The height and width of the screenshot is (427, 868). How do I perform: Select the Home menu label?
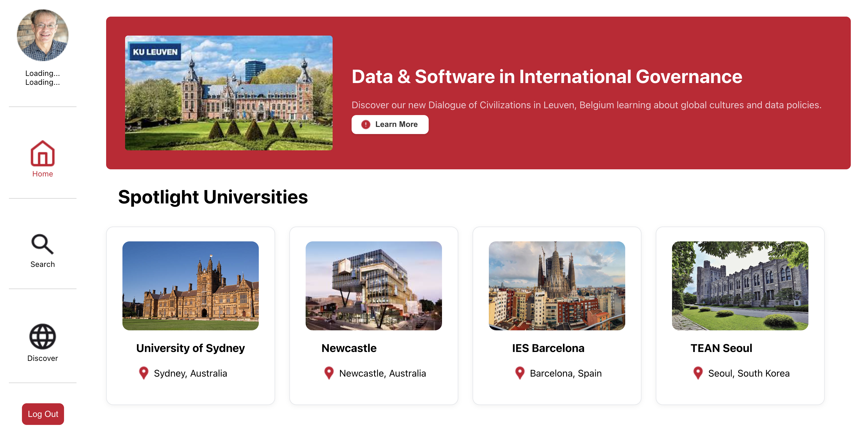42,174
